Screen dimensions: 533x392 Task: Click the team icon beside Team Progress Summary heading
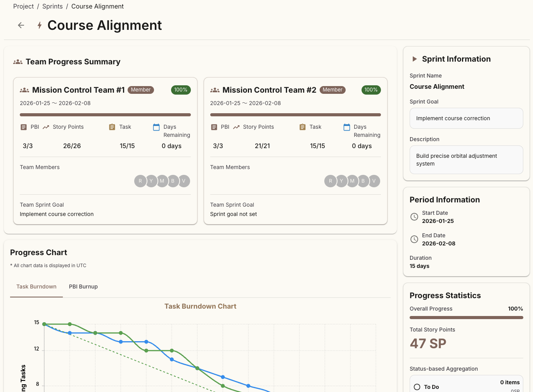[18, 61]
